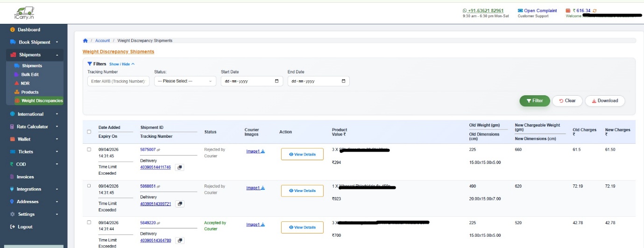This screenshot has width=644, height=248.
Task: Tick the checkbox for shipment 5868651
Action: click(89, 186)
